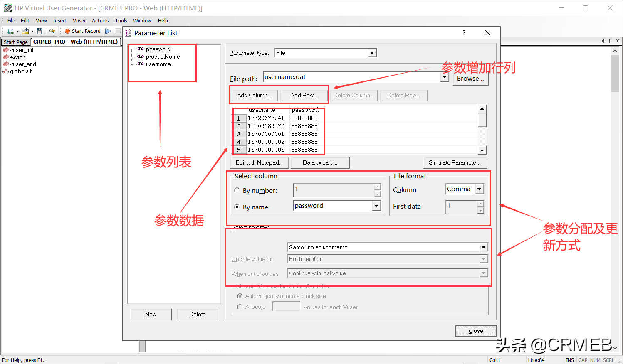The image size is (623, 364).
Task: Open the Column delimiter Comma dropdown
Action: click(480, 189)
